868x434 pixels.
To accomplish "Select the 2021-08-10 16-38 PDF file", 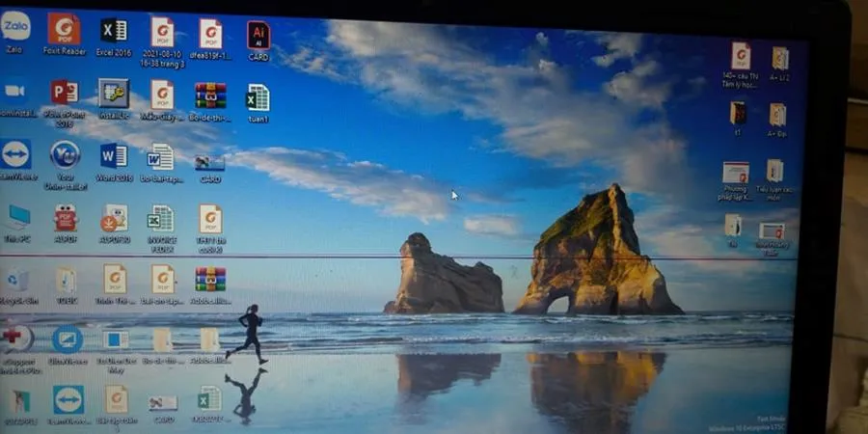I will click(x=162, y=32).
